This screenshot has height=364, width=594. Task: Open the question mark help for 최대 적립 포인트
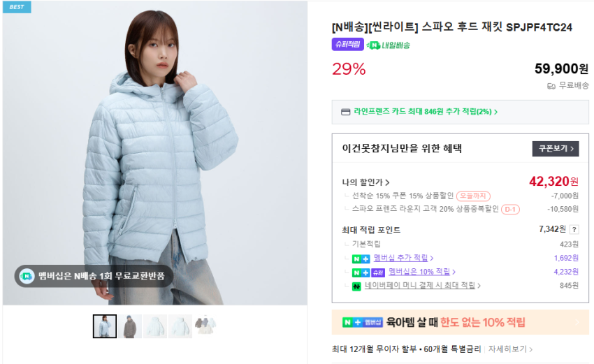point(574,230)
